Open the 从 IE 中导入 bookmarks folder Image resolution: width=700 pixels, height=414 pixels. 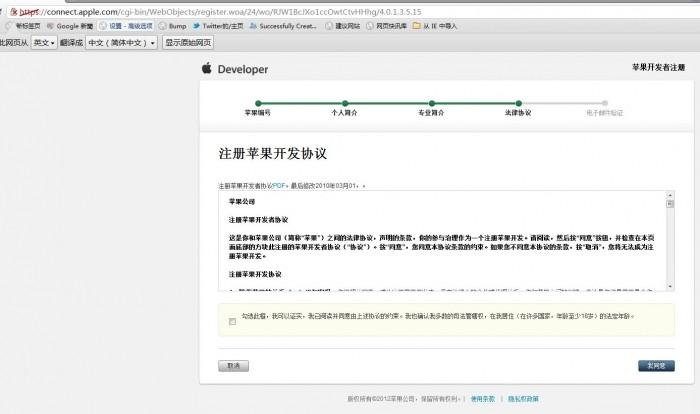(435, 26)
